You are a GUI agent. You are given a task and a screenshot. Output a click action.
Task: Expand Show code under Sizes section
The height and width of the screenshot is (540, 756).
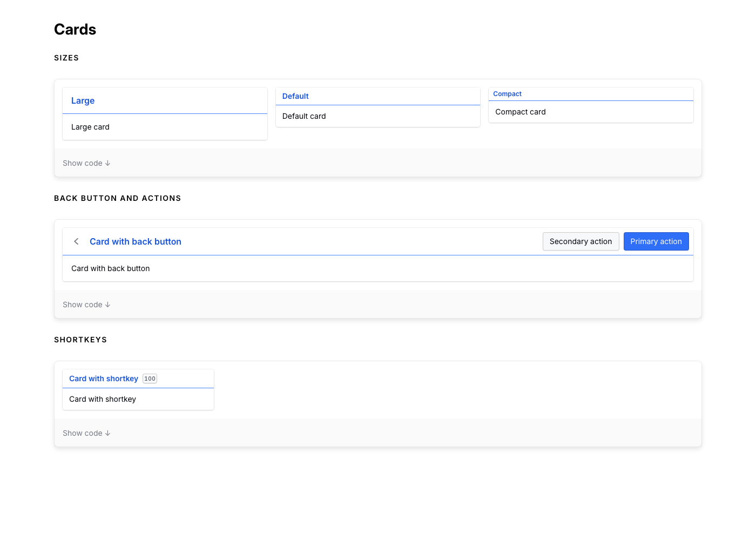point(86,163)
